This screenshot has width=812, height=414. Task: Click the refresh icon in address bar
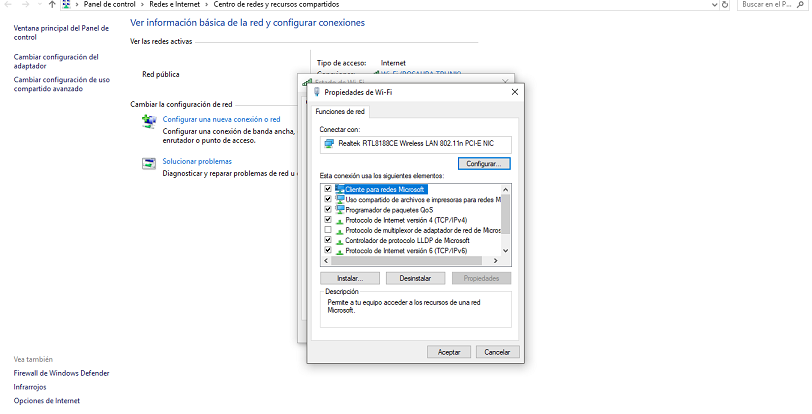[x=725, y=4]
